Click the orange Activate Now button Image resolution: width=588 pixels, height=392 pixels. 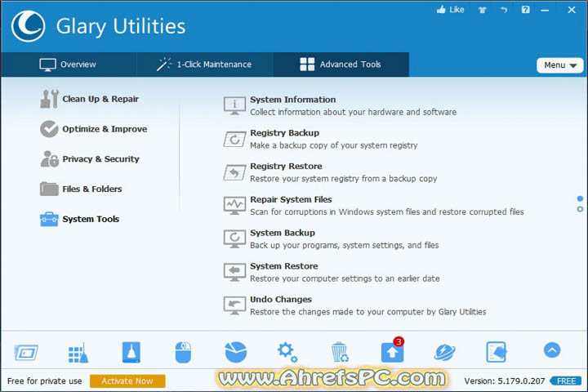(127, 381)
